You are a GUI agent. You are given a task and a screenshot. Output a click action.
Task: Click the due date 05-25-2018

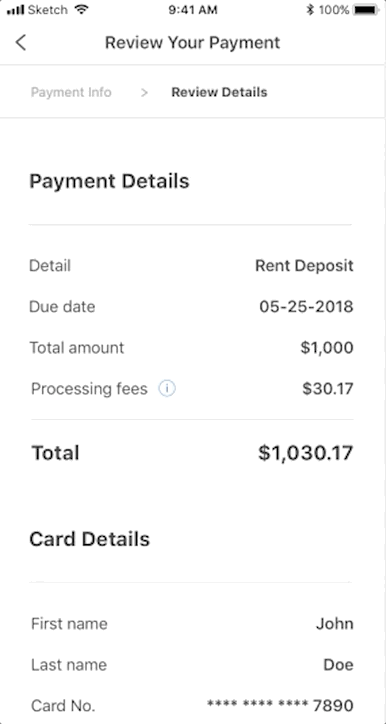tap(306, 307)
